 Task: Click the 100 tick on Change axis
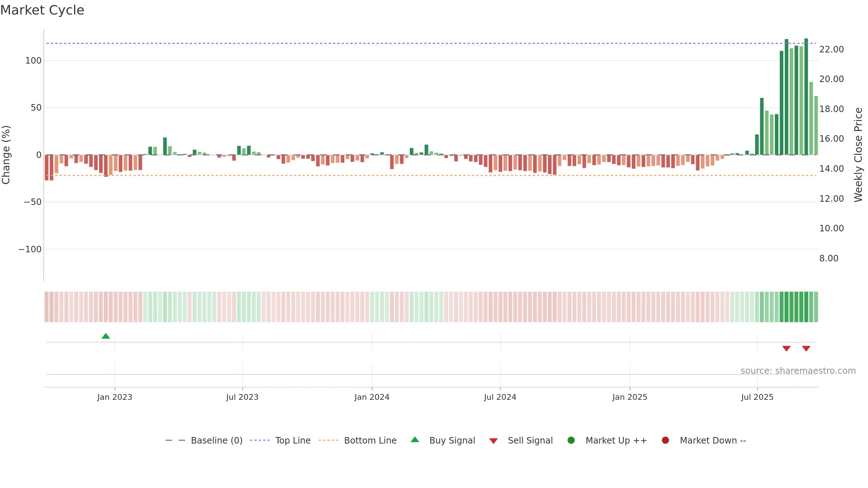[33, 61]
